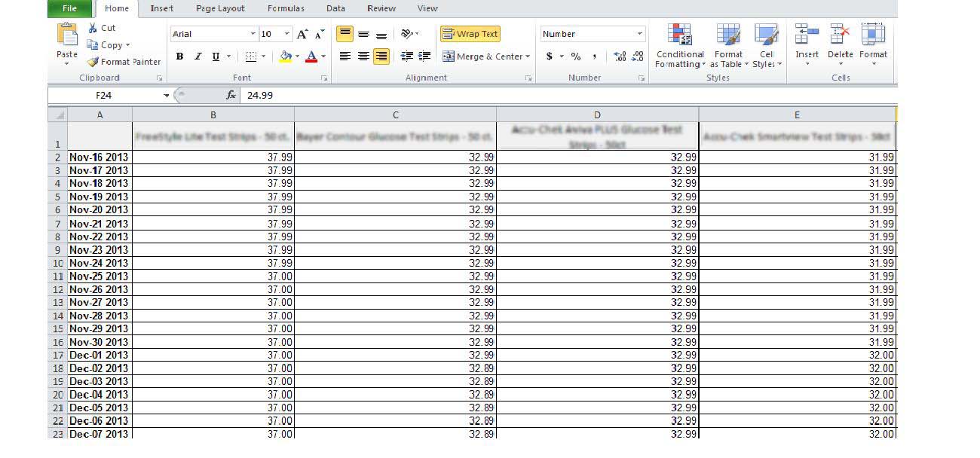Click the Select All corner of the sheet
Screen dimensions: 980x458
(57, 114)
